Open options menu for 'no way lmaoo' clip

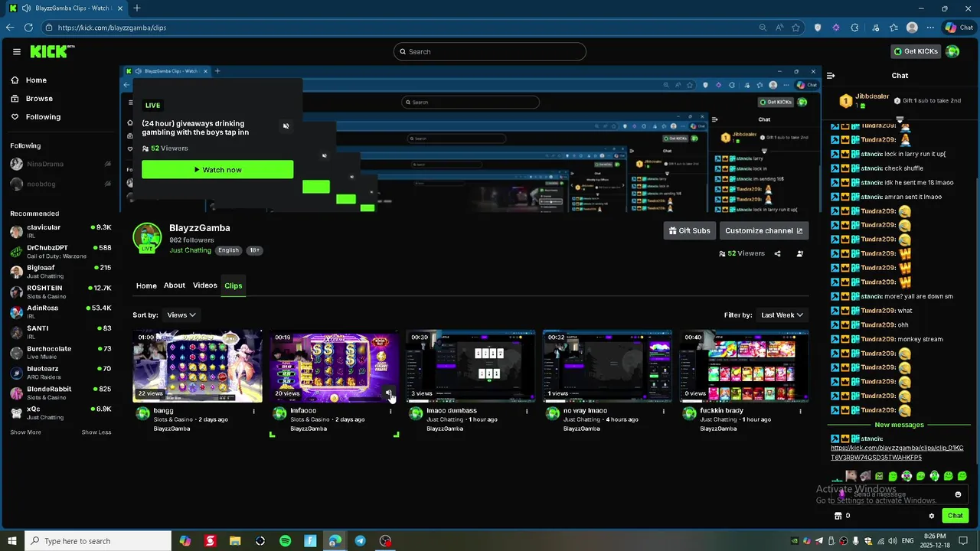pos(664,411)
